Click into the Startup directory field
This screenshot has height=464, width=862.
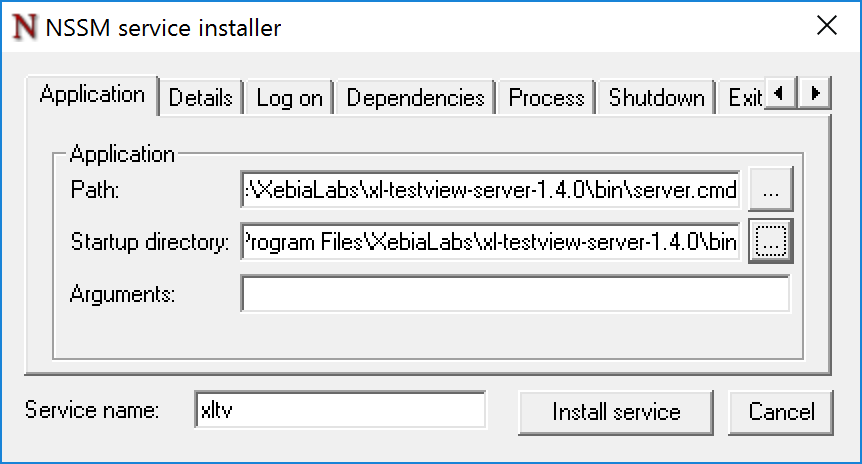490,241
